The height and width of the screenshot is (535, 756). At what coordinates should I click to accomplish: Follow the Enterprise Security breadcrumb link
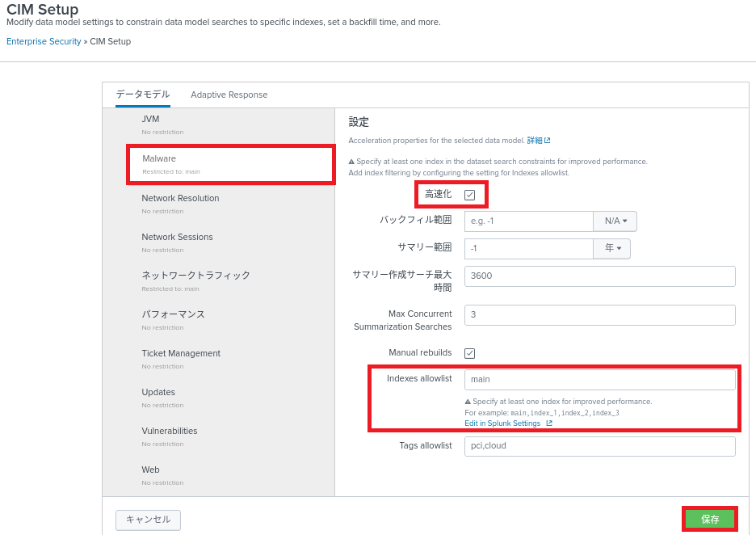[44, 41]
